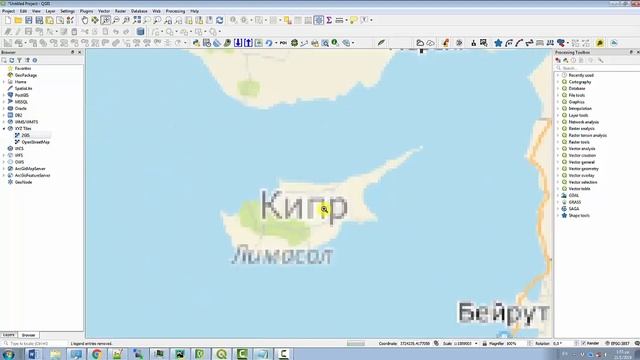Select the PostGIS item in Browser
The width and height of the screenshot is (640, 360).
click(x=21, y=95)
